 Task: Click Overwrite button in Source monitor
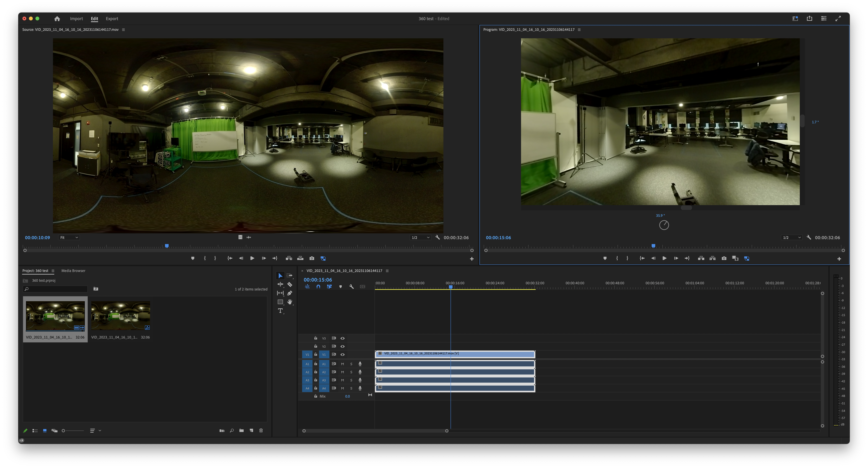pyautogui.click(x=300, y=258)
